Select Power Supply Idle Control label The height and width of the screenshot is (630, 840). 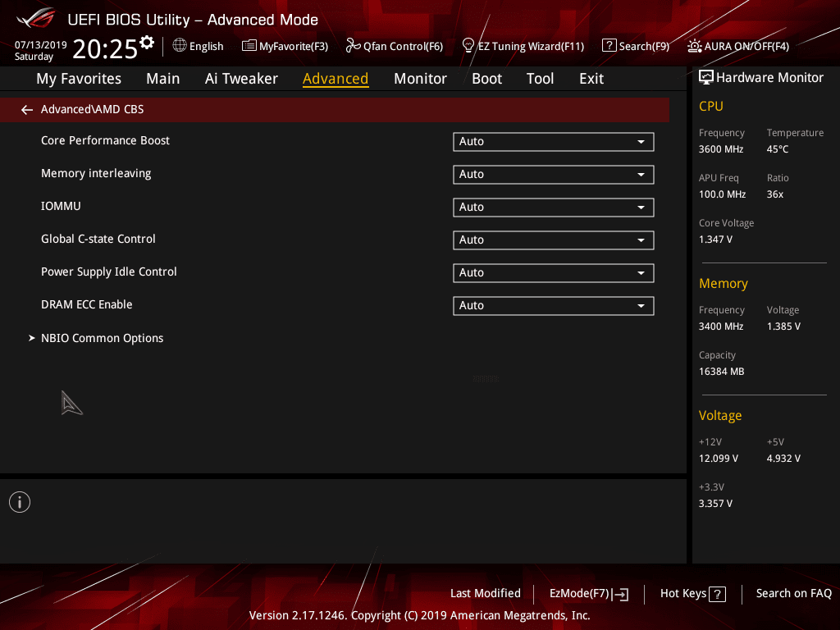point(109,272)
